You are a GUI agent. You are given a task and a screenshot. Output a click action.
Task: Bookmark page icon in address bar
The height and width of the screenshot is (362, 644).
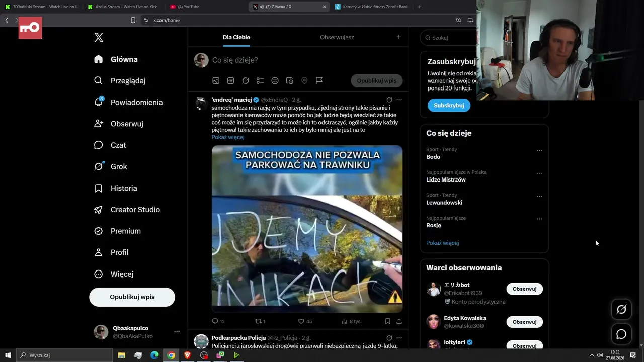pos(133,20)
